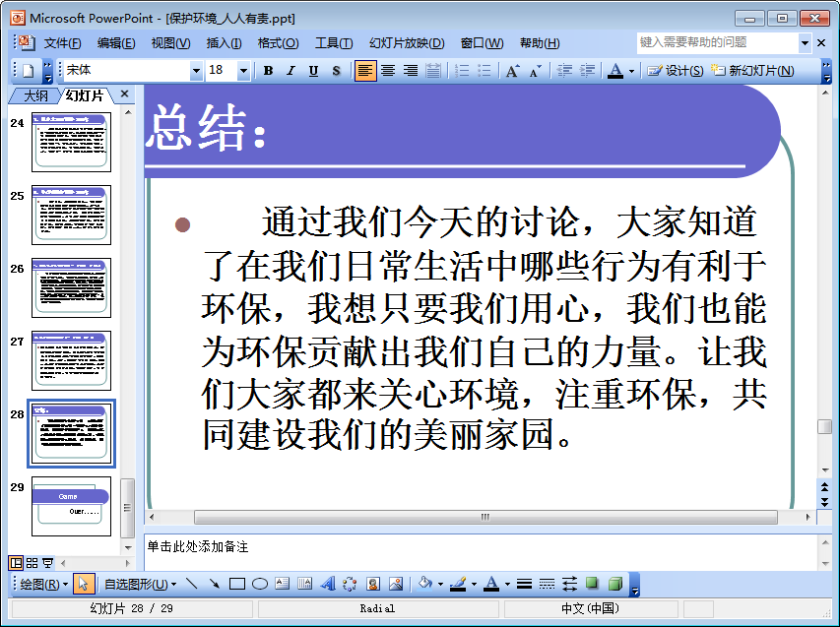Select slide 26 thumbnail
Screen dimensions: 840x627
[x=71, y=287]
